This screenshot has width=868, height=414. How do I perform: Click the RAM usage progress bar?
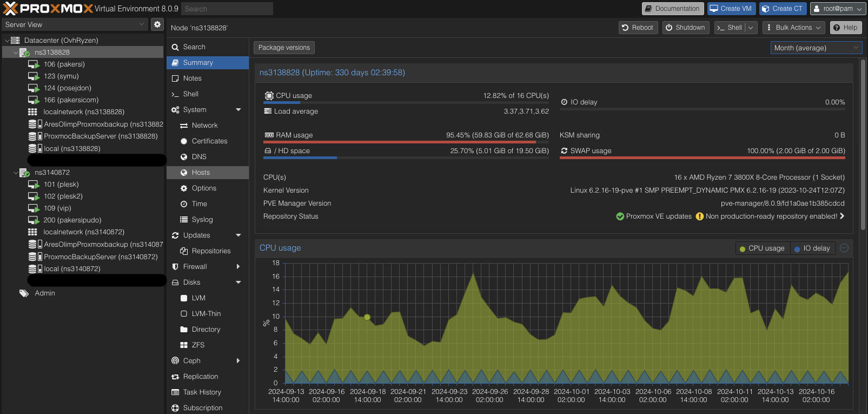[406, 142]
